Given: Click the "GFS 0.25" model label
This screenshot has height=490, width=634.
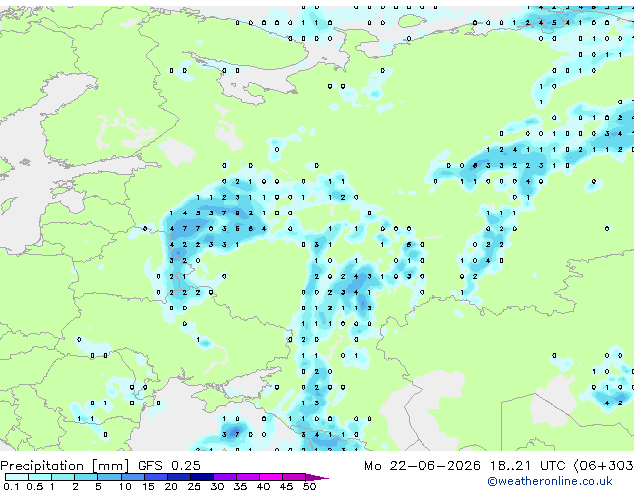Looking at the screenshot, I should coord(169,466).
